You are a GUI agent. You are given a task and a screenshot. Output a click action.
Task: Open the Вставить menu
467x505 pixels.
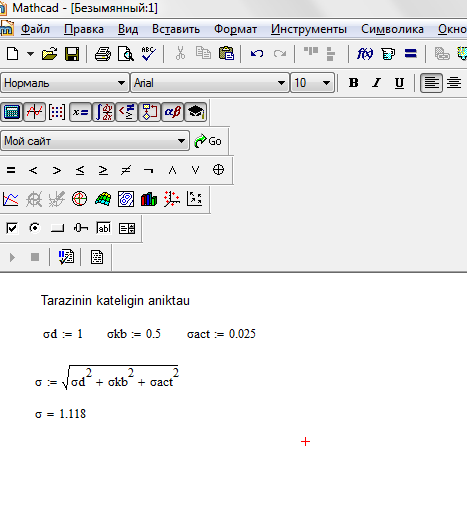pyautogui.click(x=176, y=29)
